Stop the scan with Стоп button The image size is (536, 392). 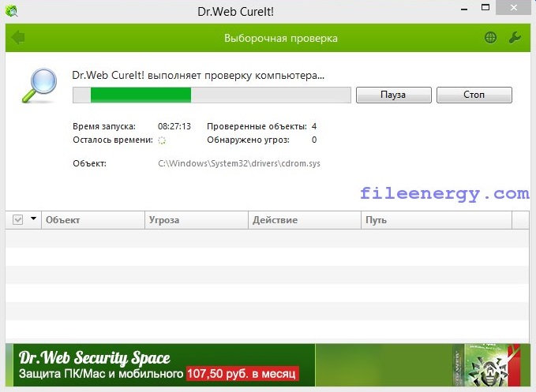pyautogui.click(x=474, y=95)
